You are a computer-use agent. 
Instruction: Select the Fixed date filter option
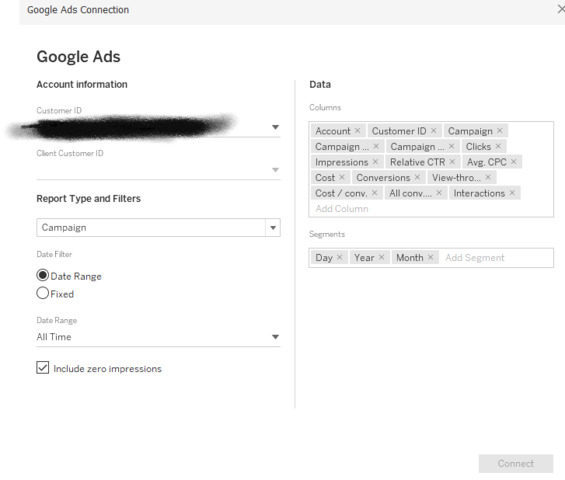point(43,293)
